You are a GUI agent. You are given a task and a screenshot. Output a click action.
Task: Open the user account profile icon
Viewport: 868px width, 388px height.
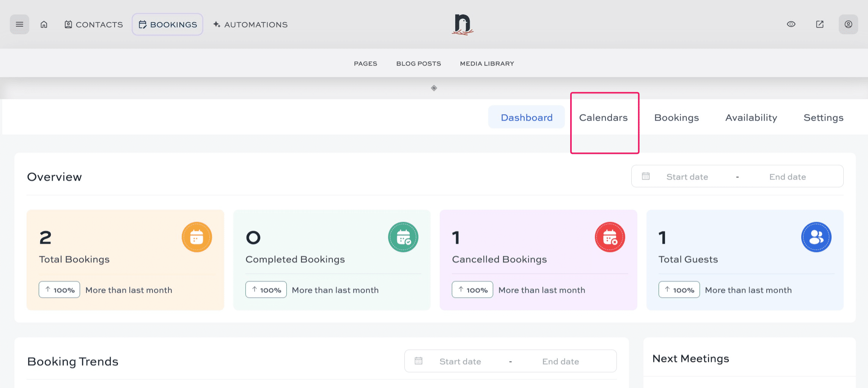(848, 24)
